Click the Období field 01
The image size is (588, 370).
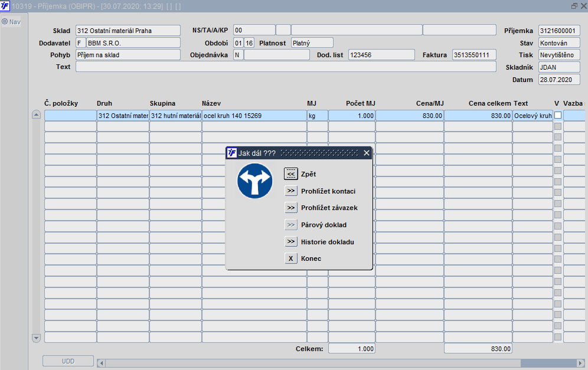(239, 43)
